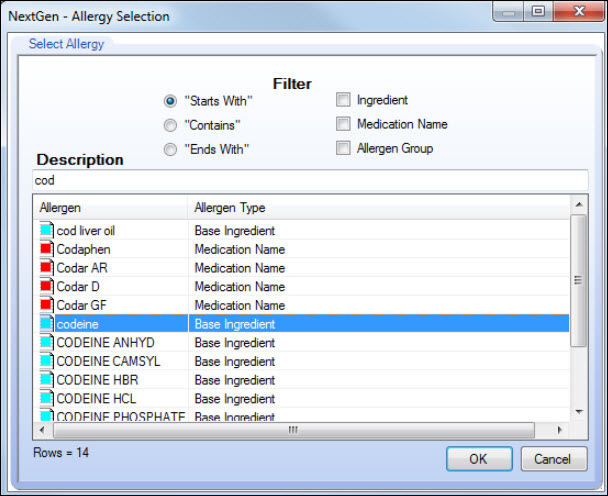
Task: Select the CODEINE HBR allergen
Action: pyautogui.click(x=97, y=379)
